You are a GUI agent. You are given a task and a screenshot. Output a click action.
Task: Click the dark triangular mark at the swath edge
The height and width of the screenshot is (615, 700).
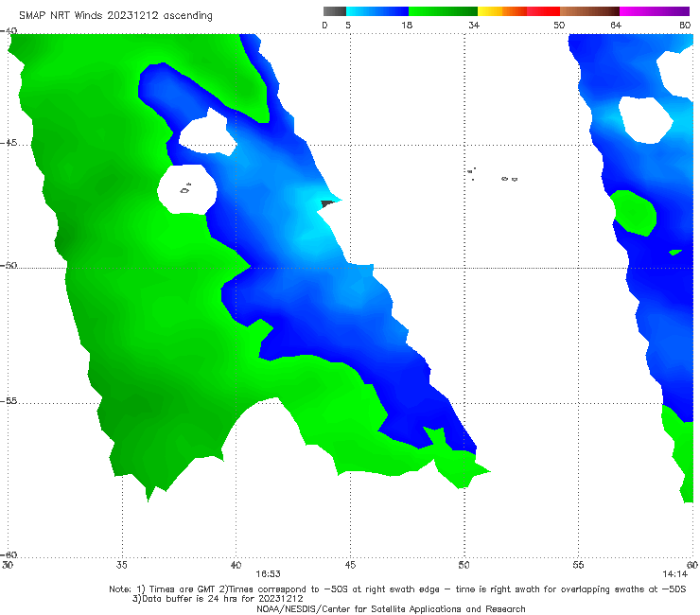click(x=327, y=204)
